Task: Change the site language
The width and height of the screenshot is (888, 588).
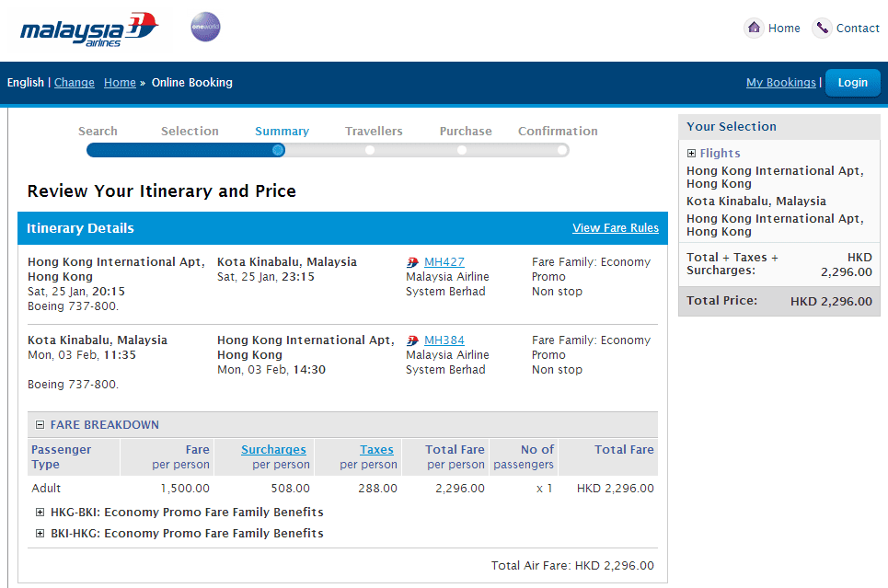Action: (x=75, y=83)
